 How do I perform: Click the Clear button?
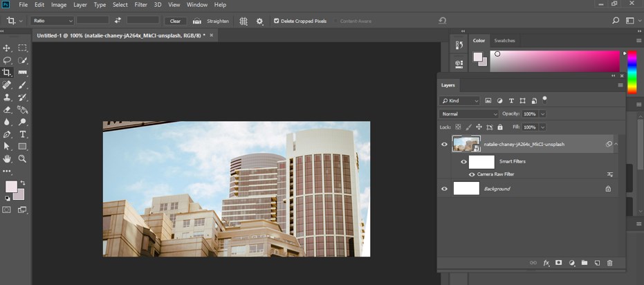click(x=176, y=21)
